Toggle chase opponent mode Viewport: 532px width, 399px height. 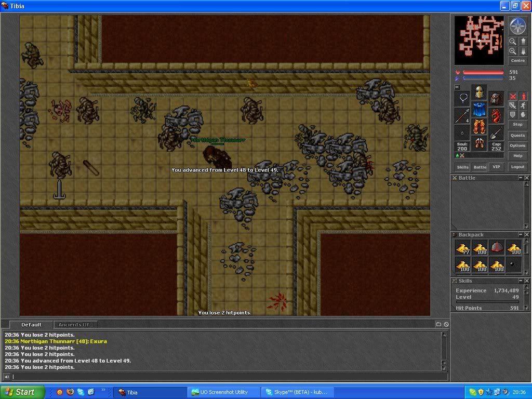(x=523, y=105)
